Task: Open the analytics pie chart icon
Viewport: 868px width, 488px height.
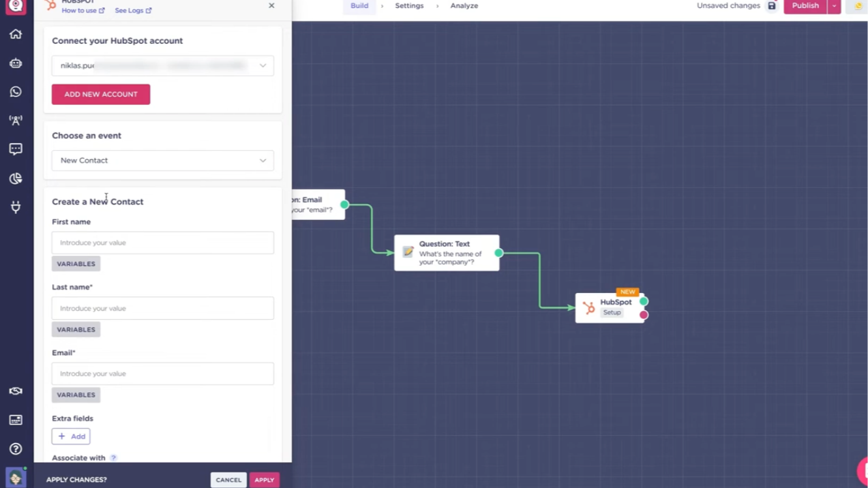Action: [x=16, y=178]
